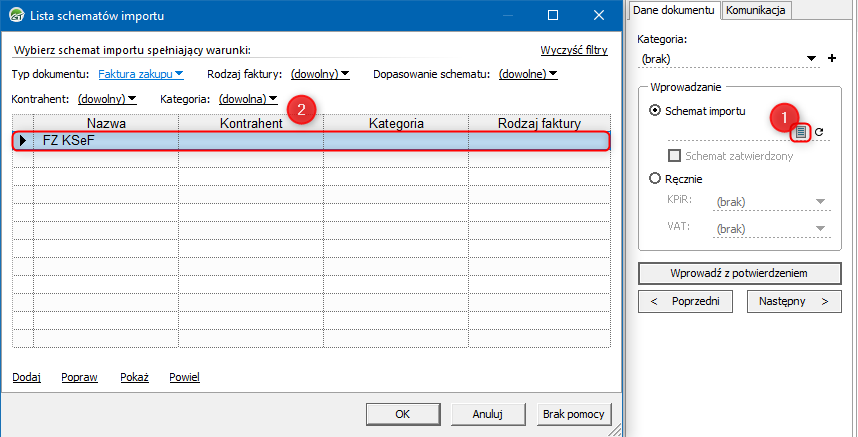The width and height of the screenshot is (858, 437).
Task: Click the Kategoria column header
Action: (x=396, y=123)
